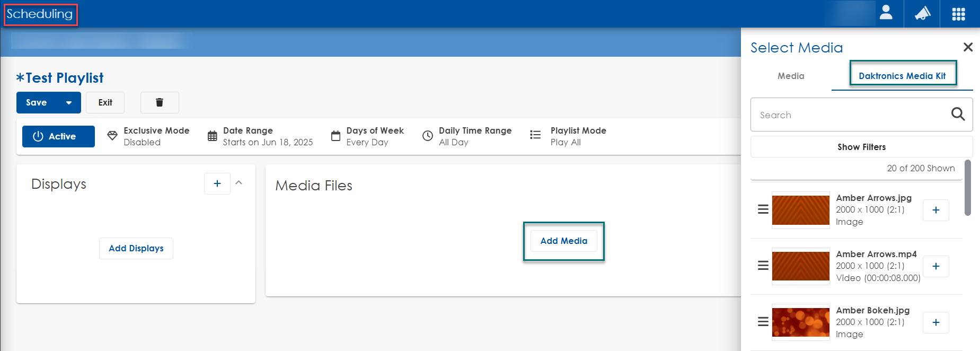Collapse the Displays panel chevron
Viewport: 980px width, 351px height.
click(x=239, y=183)
